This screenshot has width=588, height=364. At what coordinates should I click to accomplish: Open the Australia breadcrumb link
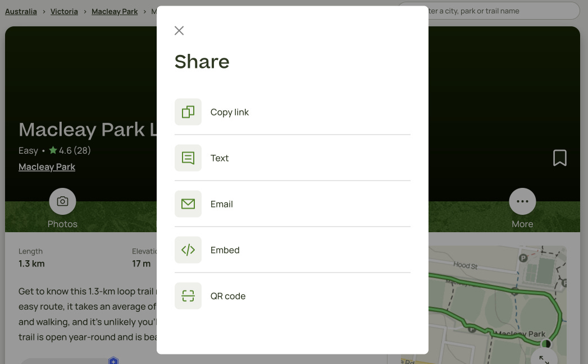[21, 11]
